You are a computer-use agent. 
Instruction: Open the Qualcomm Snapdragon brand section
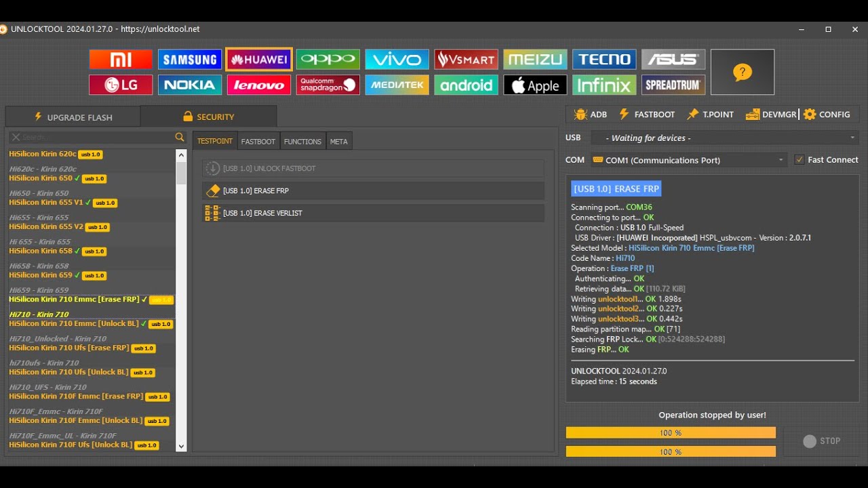coord(328,85)
